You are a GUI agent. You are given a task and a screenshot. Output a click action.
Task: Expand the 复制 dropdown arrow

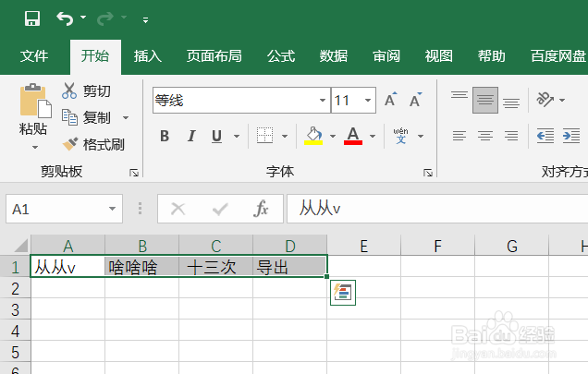(x=126, y=117)
